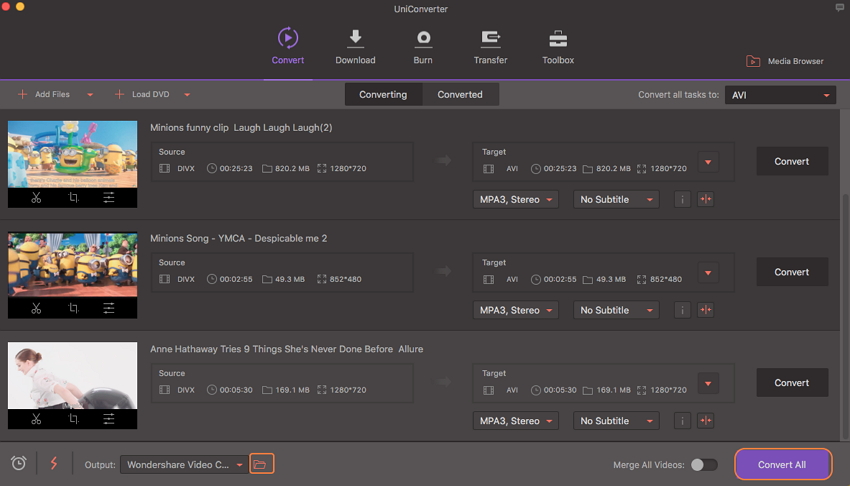Expand the Add Files dropdown arrow
This screenshot has height=486, width=850.
(x=90, y=95)
